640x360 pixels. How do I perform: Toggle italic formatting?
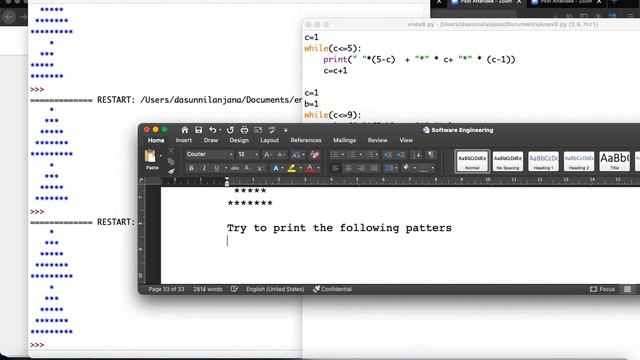[204, 168]
